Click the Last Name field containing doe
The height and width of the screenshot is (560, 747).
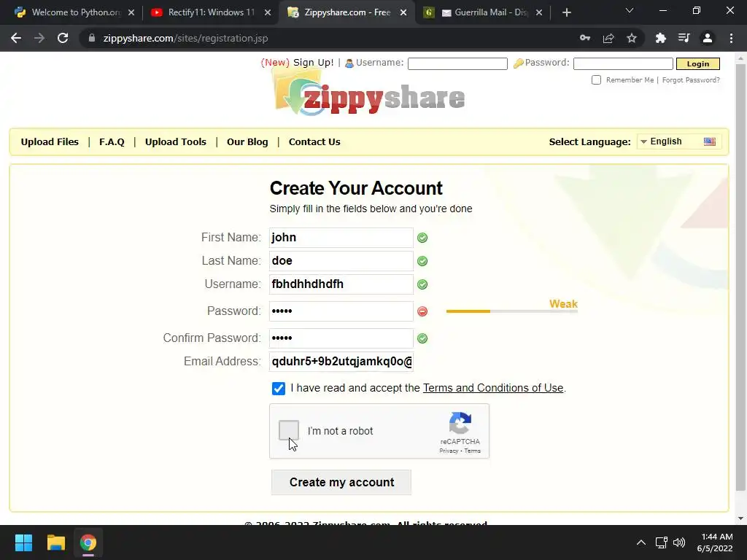click(x=341, y=261)
